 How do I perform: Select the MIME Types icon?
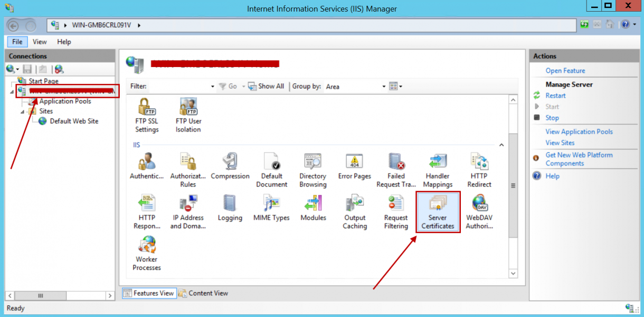(271, 208)
